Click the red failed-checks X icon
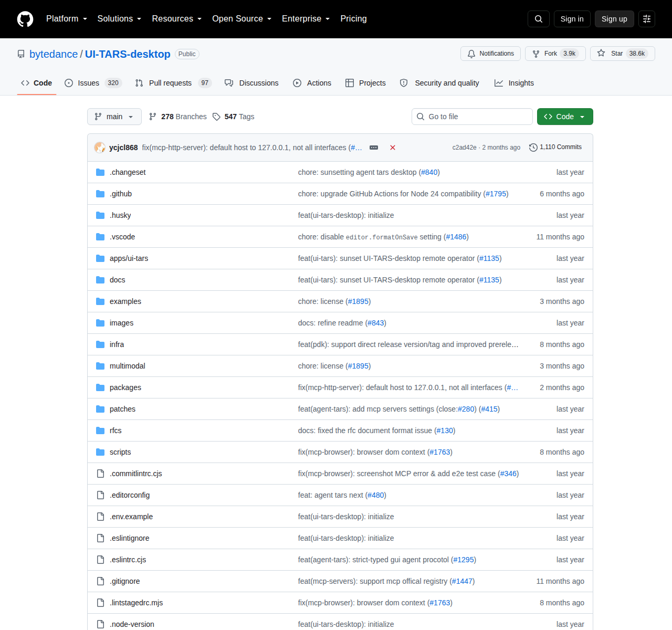Screen dimensions: 672x630 pyautogui.click(x=393, y=148)
